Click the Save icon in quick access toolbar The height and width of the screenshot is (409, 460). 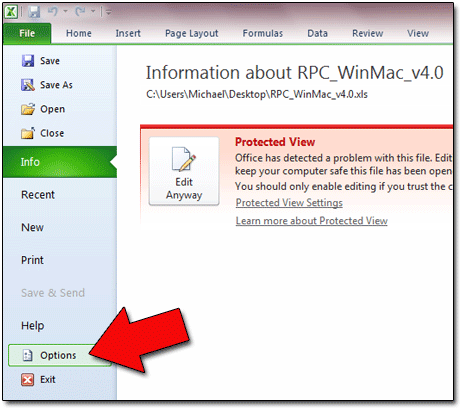pyautogui.click(x=34, y=12)
